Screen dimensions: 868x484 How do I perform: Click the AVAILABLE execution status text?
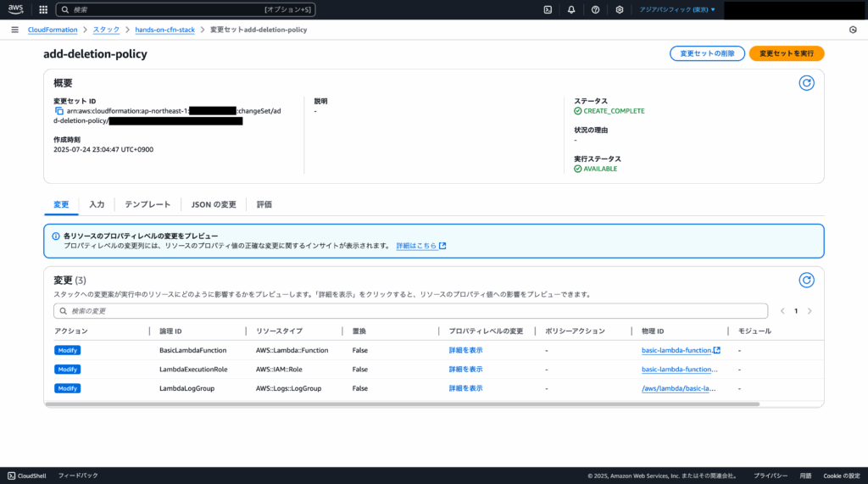[600, 169]
